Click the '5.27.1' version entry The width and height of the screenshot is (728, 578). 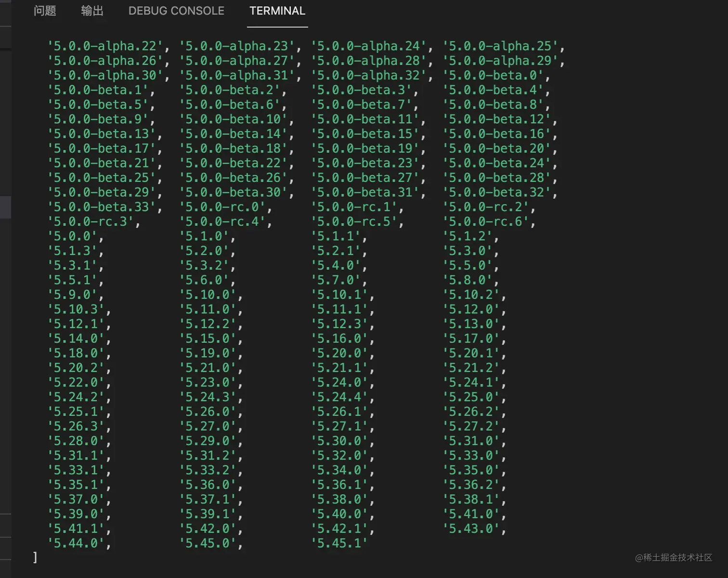click(x=340, y=426)
